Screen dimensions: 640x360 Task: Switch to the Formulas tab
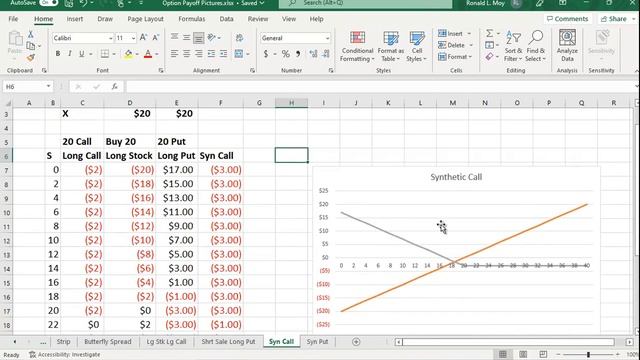point(191,19)
